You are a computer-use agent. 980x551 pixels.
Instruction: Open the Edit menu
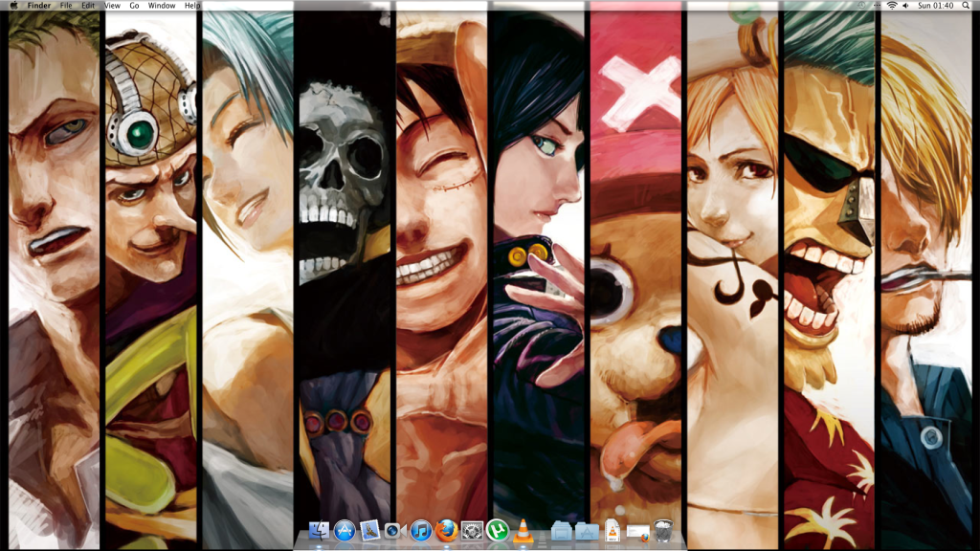[x=88, y=6]
